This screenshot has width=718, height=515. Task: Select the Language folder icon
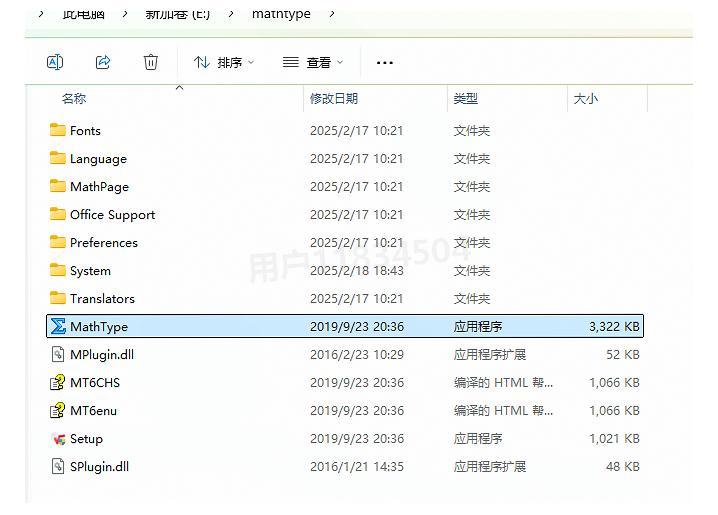(58, 158)
